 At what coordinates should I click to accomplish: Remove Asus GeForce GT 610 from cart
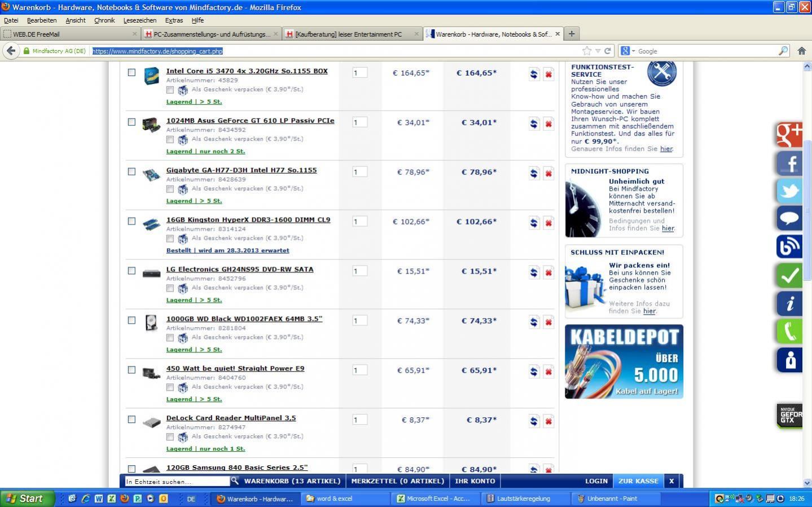(x=548, y=124)
